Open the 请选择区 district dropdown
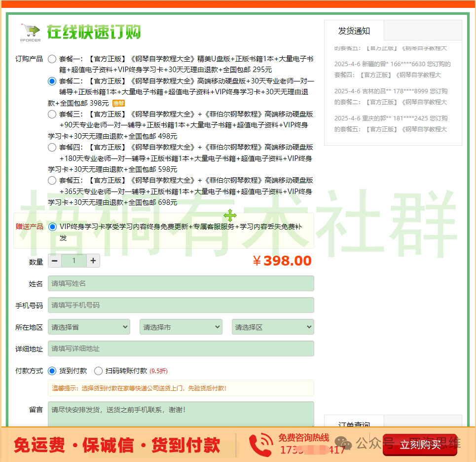 (273, 327)
